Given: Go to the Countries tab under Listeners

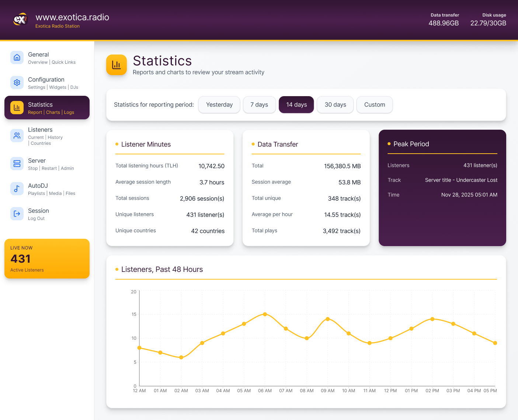Looking at the screenshot, I should click(41, 143).
